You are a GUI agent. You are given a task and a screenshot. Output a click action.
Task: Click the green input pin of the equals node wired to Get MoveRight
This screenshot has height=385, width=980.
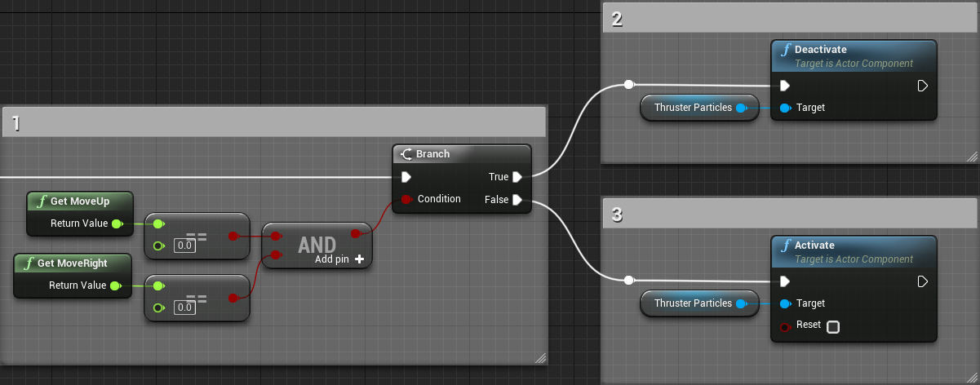[x=158, y=285]
